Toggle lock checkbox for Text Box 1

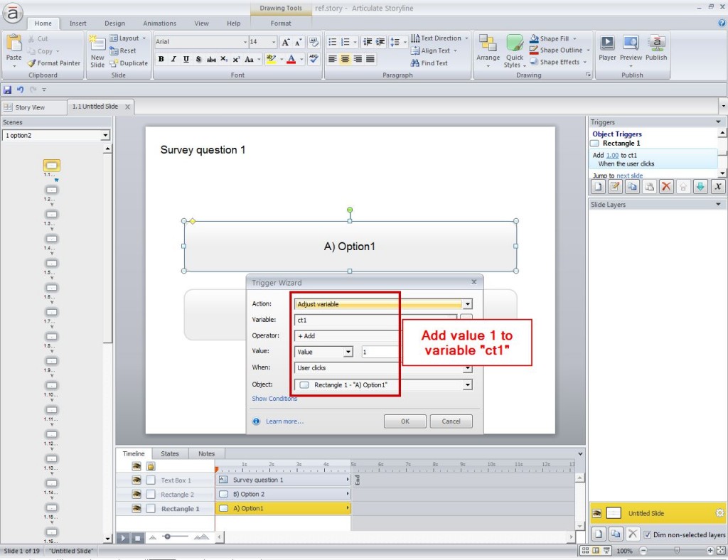click(x=151, y=480)
